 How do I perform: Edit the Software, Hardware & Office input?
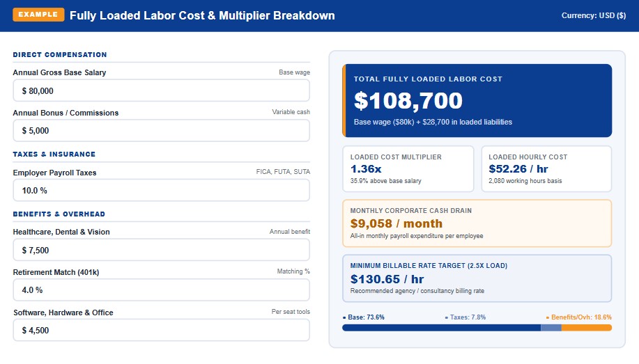click(x=162, y=330)
